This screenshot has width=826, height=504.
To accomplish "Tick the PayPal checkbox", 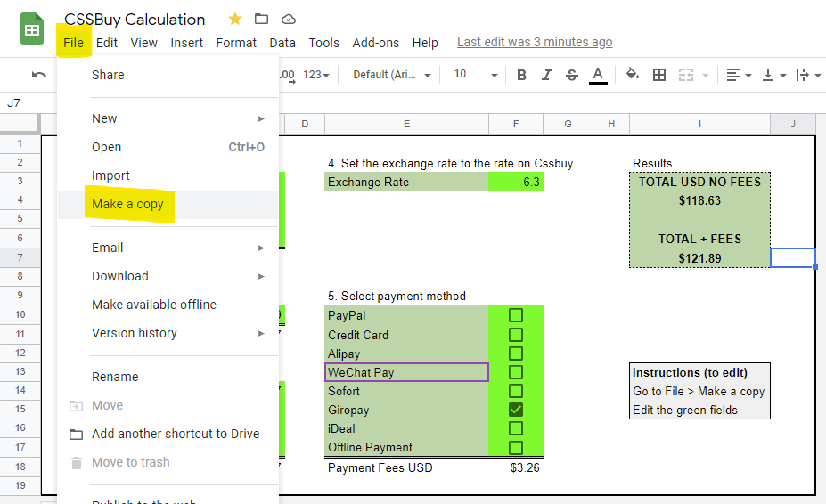I will (516, 315).
